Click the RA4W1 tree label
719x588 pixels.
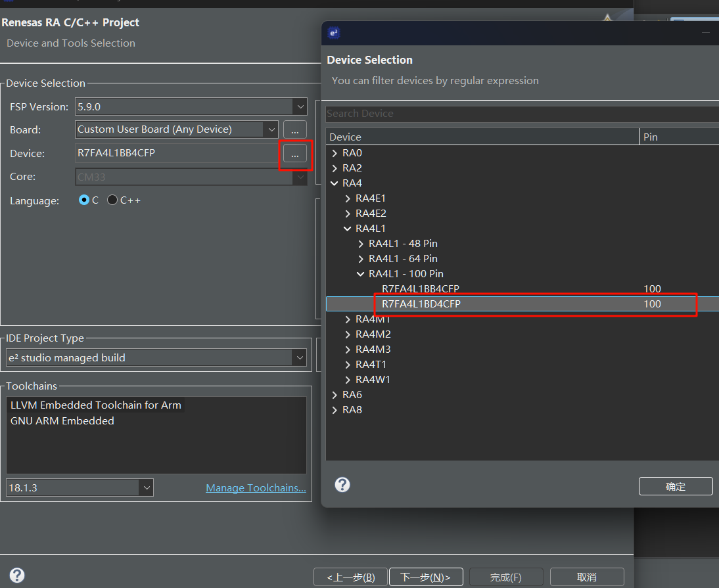(373, 380)
